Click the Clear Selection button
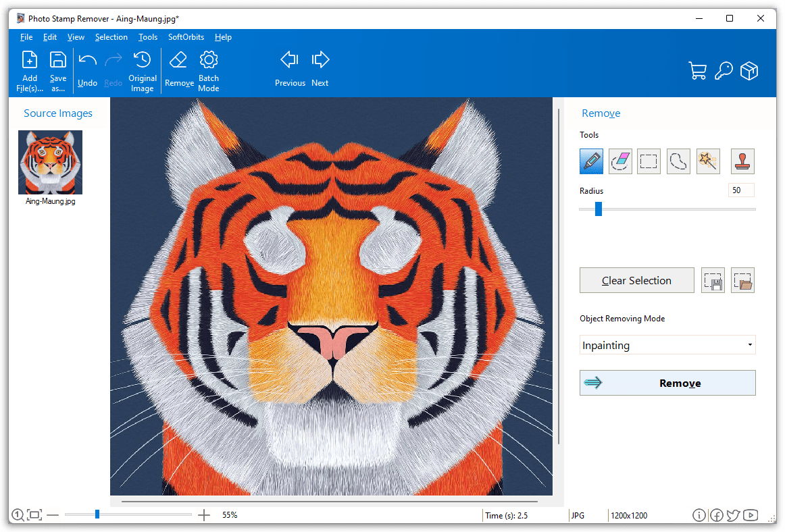 637,280
